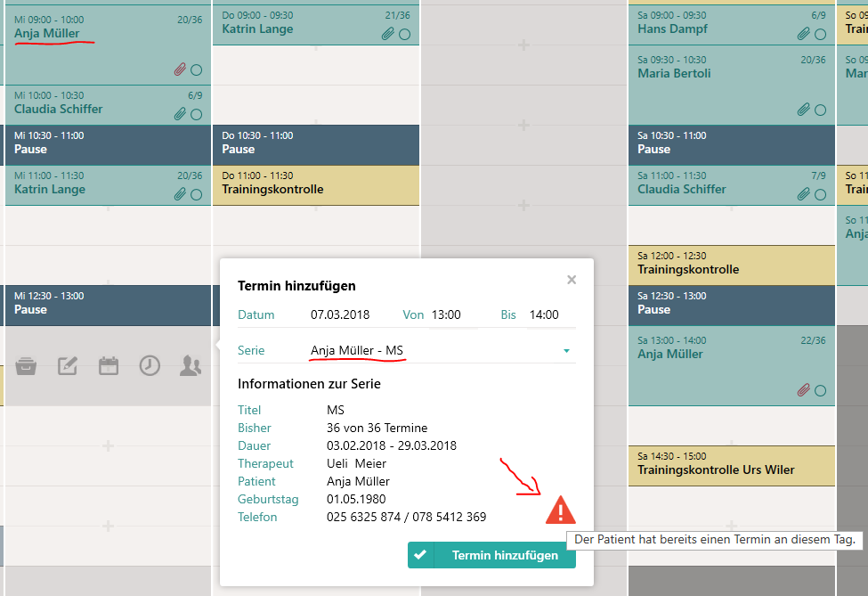Open the Do 09:00 Katrin Lange appointment name
Image resolution: width=868 pixels, height=596 pixels.
click(257, 29)
